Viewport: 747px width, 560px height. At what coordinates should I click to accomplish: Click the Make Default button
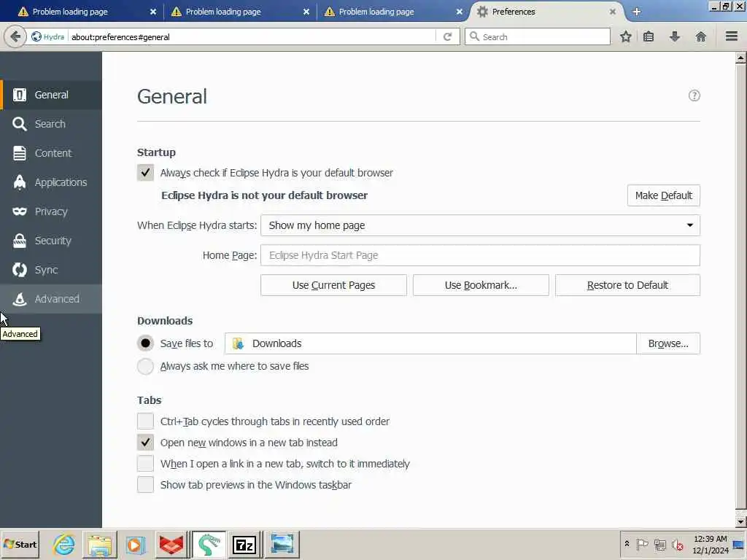pos(664,195)
